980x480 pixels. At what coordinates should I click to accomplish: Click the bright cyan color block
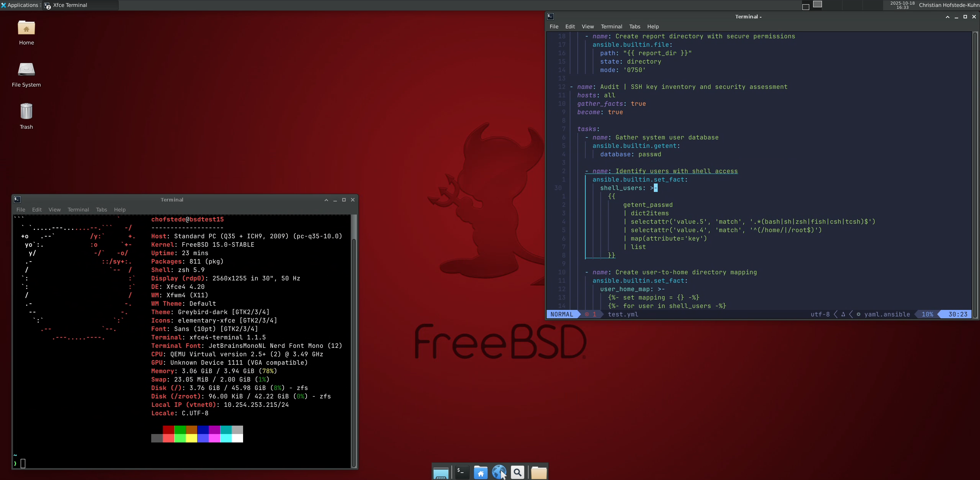point(226,438)
